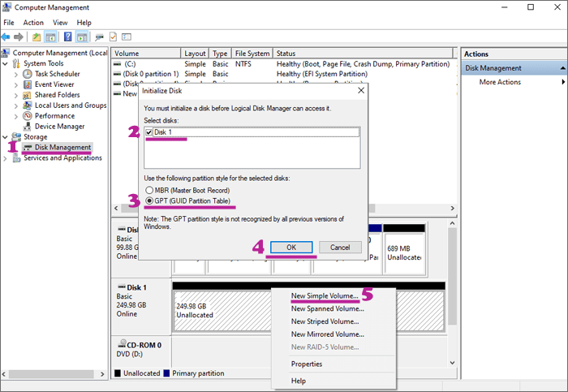Toggle the Show/Hide Console Tree toolbar icon
The height and width of the screenshot is (392, 568).
50,37
